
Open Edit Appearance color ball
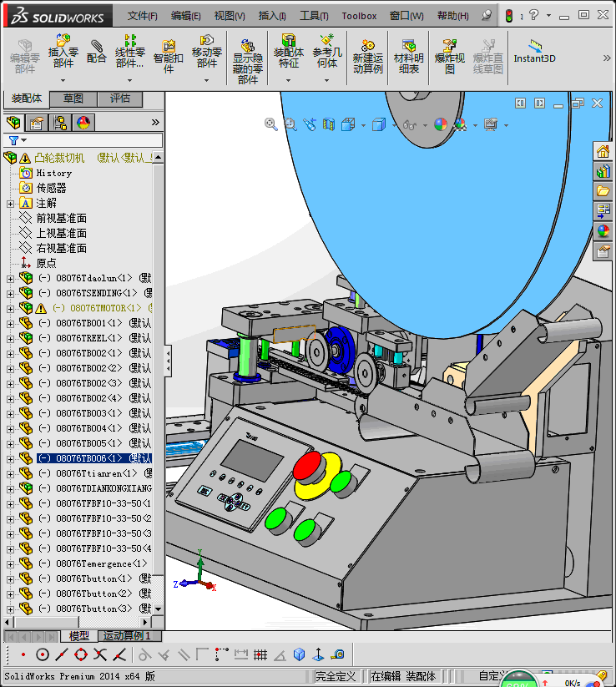pyautogui.click(x=441, y=125)
